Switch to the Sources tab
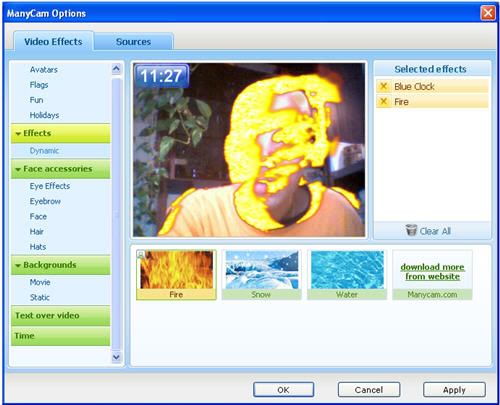The height and width of the screenshot is (405, 500). coord(133,42)
